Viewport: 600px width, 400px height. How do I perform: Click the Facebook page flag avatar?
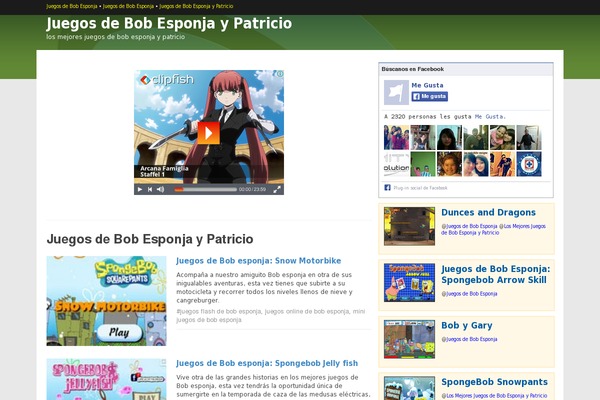coord(396,92)
